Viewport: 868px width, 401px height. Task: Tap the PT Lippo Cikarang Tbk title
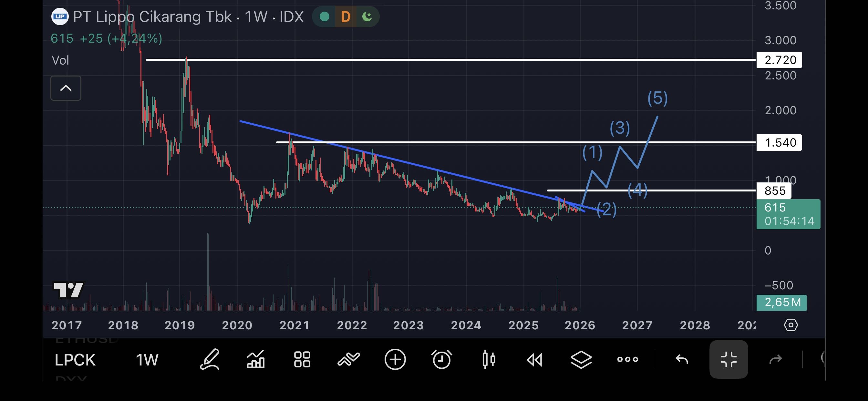click(152, 16)
